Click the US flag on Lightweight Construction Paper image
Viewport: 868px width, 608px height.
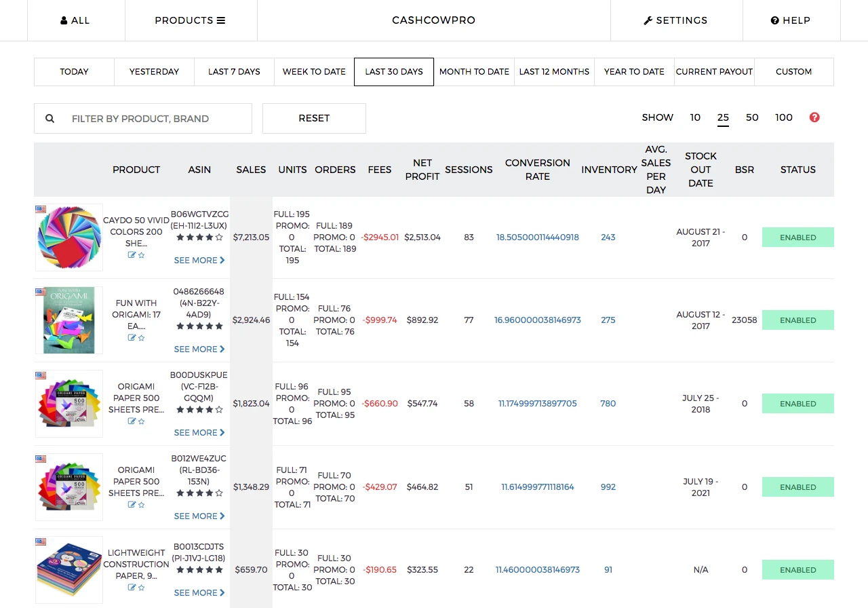(41, 541)
